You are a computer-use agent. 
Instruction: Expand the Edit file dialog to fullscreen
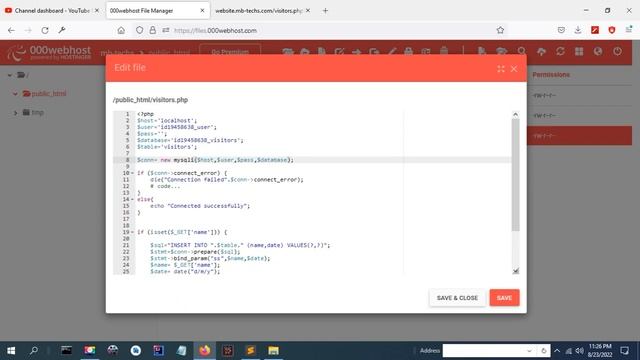[501, 69]
